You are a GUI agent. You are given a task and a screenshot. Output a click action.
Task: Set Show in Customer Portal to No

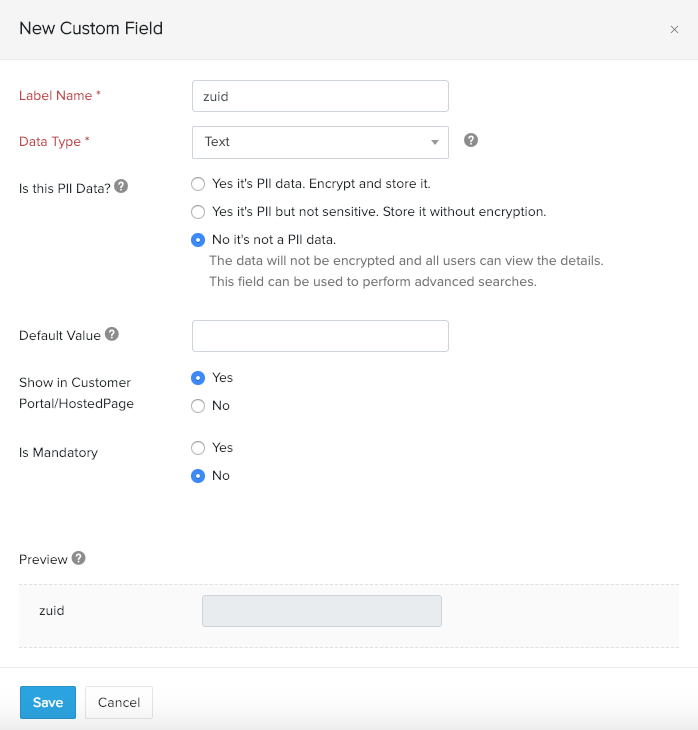point(198,406)
